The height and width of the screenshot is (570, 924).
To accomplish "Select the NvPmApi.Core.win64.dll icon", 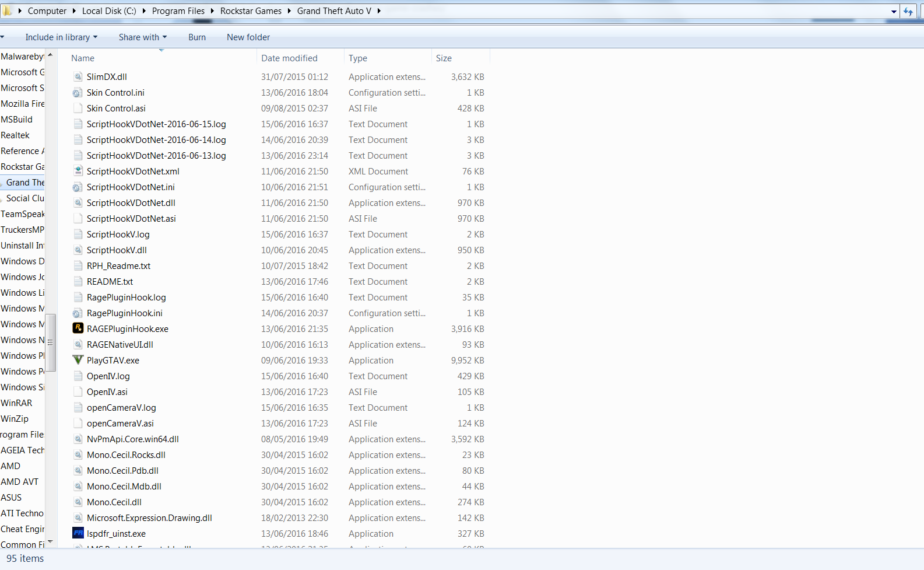I will (x=78, y=439).
